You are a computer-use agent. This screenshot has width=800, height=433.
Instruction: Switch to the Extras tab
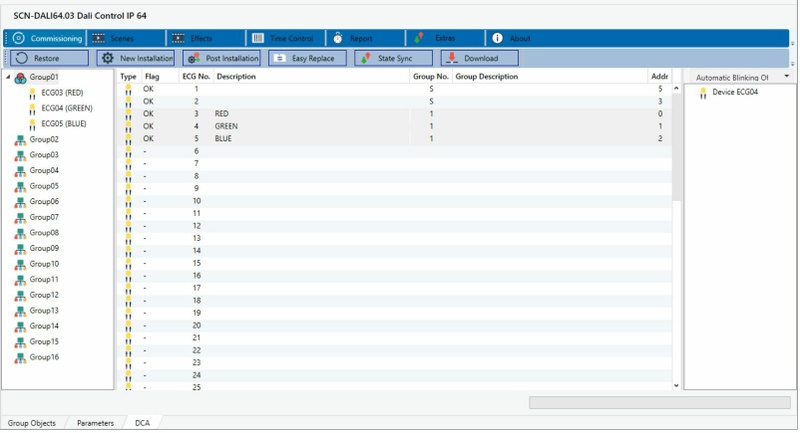(x=444, y=38)
